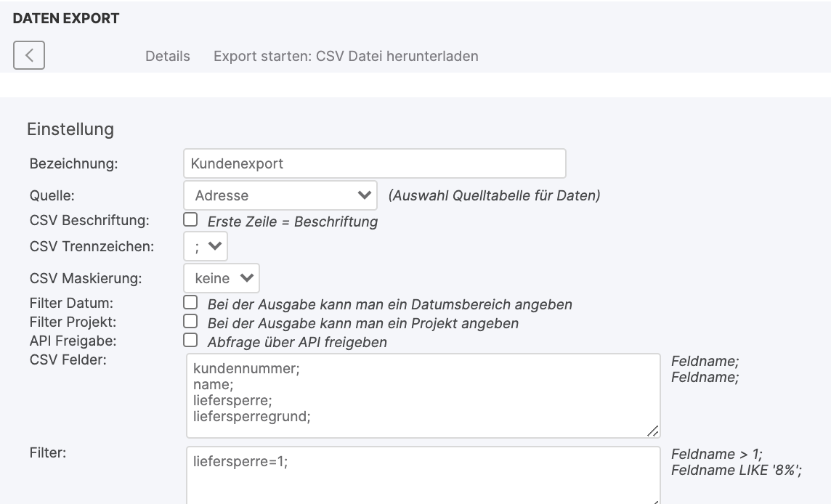Screen dimensions: 831x504
Task: Click the Auswahl Quelltabelle für Daten hint
Action: click(494, 195)
